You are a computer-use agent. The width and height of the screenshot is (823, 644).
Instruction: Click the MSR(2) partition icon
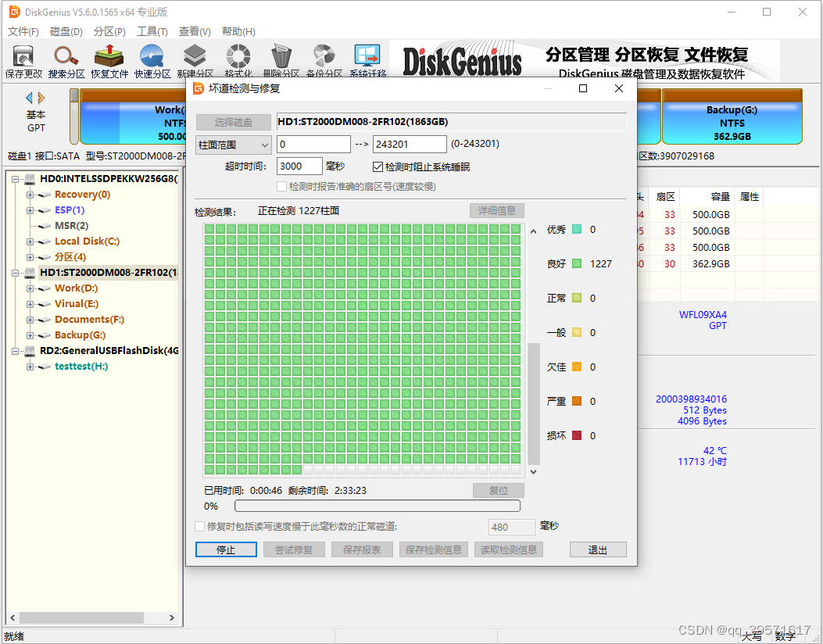pyautogui.click(x=45, y=226)
